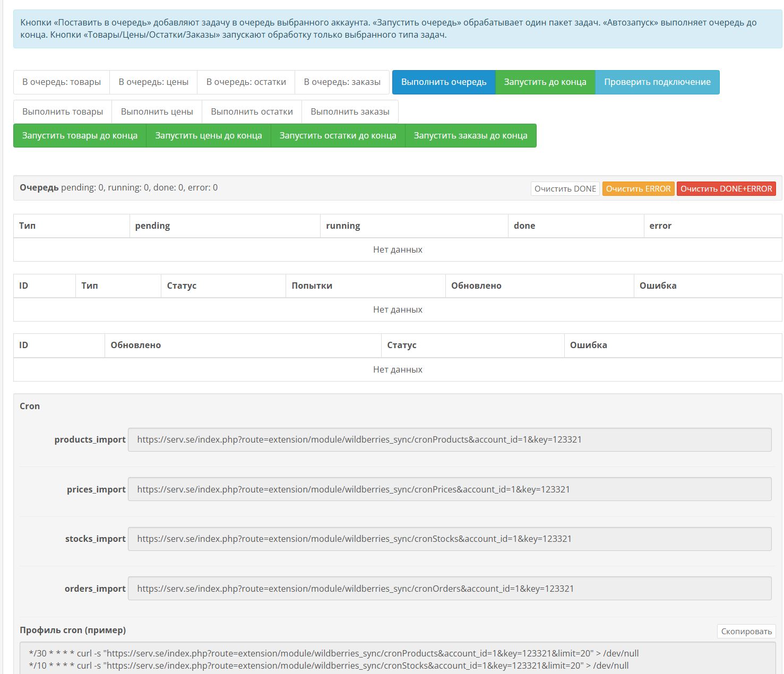Add orders via «В очередь: заказы»
The image size is (784, 674).
[x=342, y=82]
